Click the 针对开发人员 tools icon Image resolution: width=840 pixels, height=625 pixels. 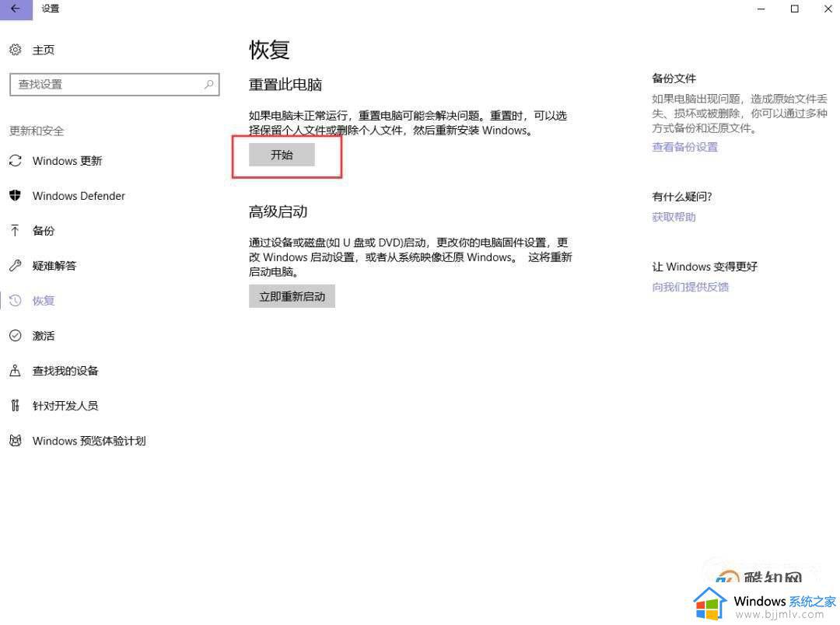[x=15, y=406]
